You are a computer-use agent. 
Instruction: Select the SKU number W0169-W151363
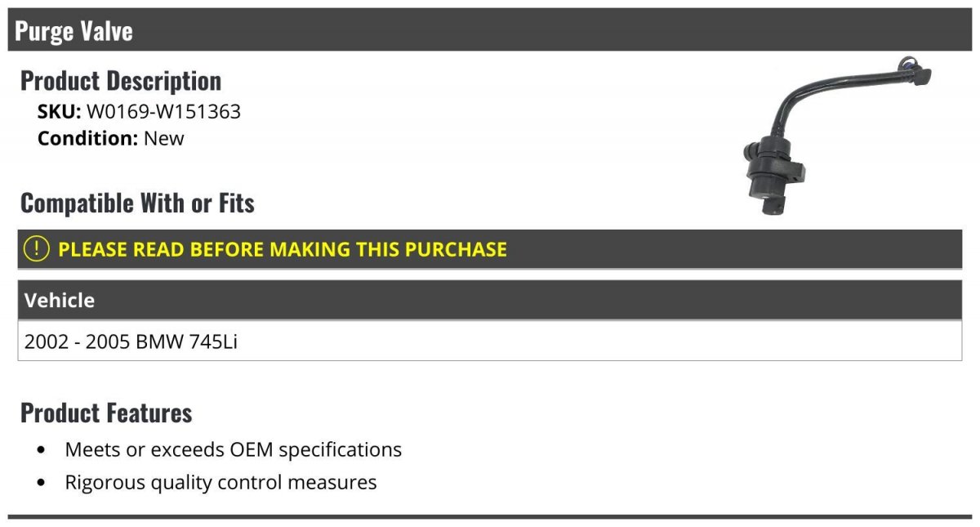pyautogui.click(x=163, y=111)
